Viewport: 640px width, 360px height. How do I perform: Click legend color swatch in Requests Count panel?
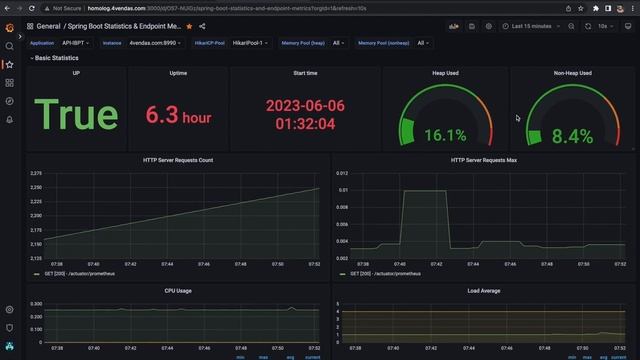36,274
